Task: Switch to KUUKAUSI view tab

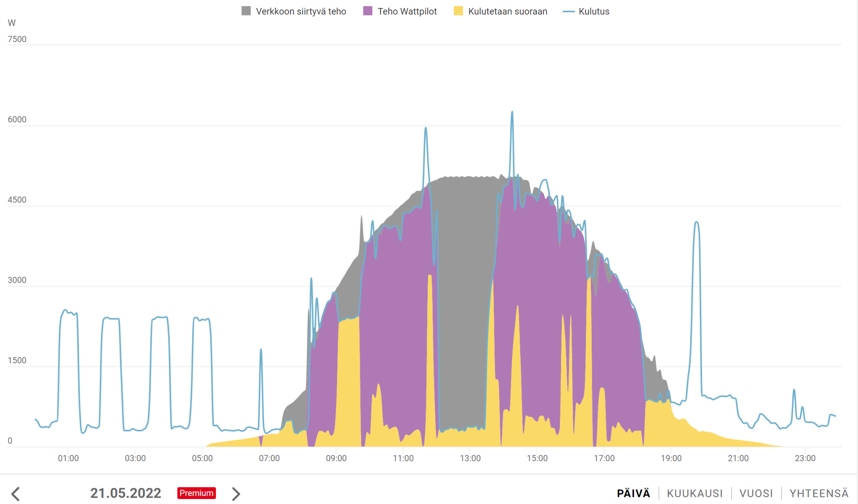Action: pyautogui.click(x=694, y=493)
